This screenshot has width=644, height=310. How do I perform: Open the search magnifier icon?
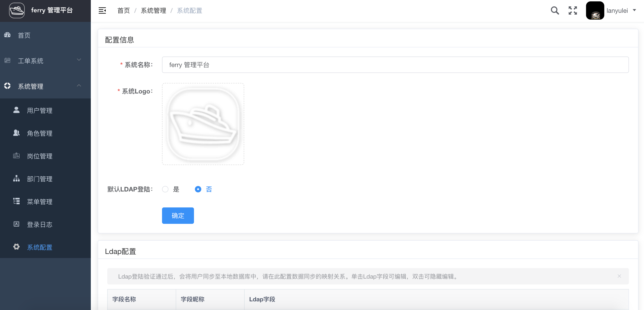(x=555, y=10)
